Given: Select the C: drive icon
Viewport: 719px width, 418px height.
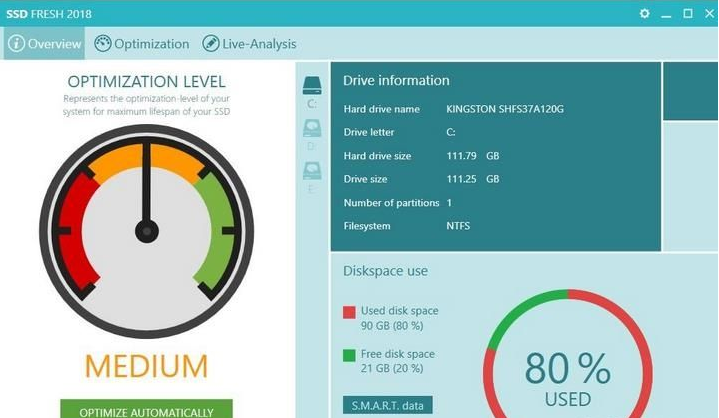Looking at the screenshot, I should pyautogui.click(x=312, y=85).
